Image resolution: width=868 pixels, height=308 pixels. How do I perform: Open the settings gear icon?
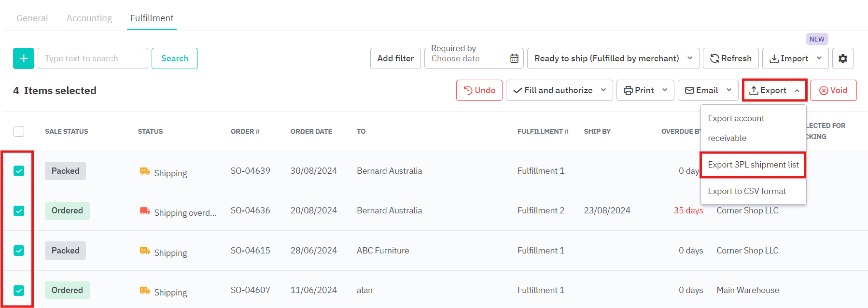[x=842, y=58]
